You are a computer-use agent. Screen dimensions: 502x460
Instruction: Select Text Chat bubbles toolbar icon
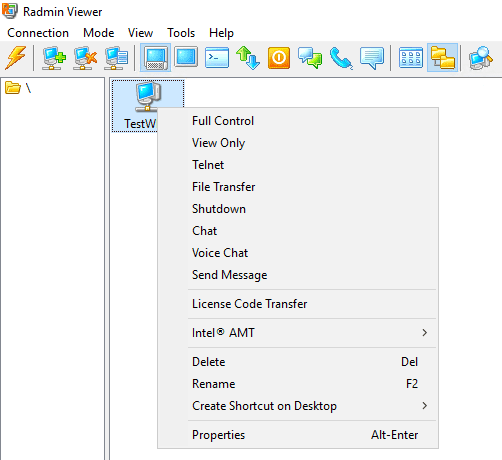pos(310,57)
